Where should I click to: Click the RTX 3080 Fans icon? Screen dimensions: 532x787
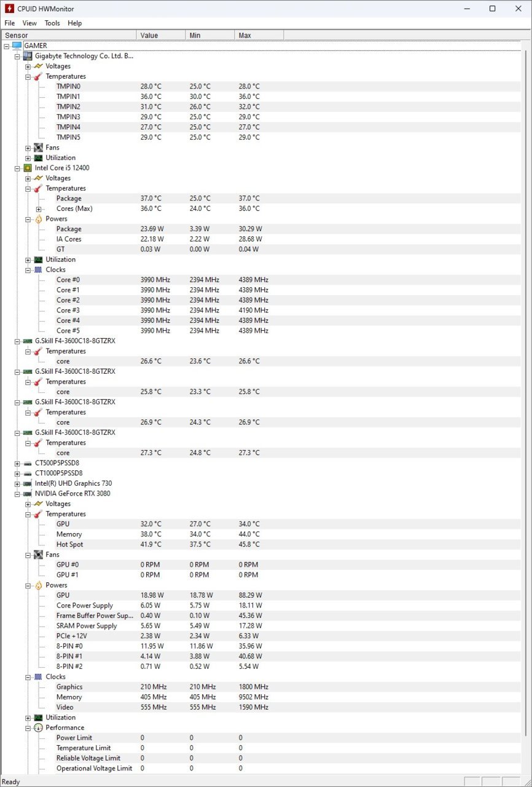coord(38,555)
